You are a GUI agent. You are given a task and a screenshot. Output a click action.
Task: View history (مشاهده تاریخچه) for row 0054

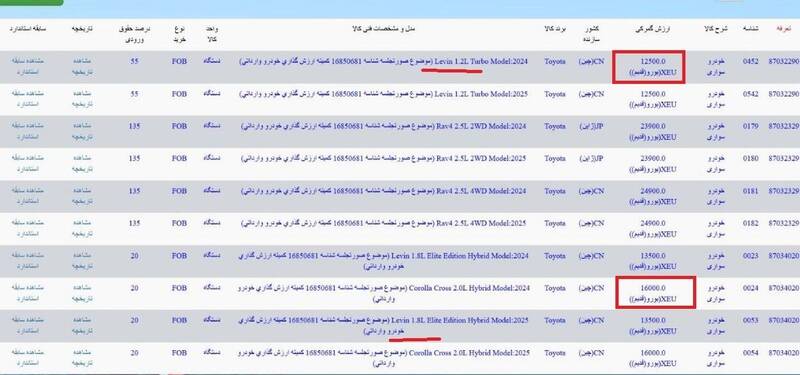coord(82,358)
